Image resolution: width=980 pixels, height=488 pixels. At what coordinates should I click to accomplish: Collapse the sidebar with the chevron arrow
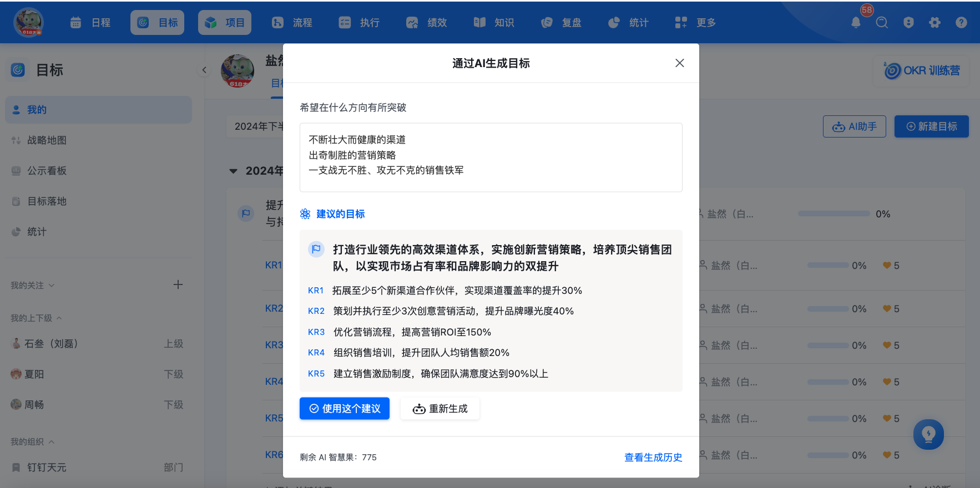(x=204, y=70)
